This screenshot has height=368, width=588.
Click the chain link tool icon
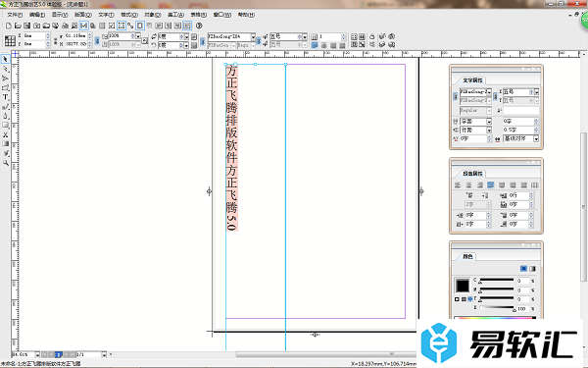click(x=130, y=26)
